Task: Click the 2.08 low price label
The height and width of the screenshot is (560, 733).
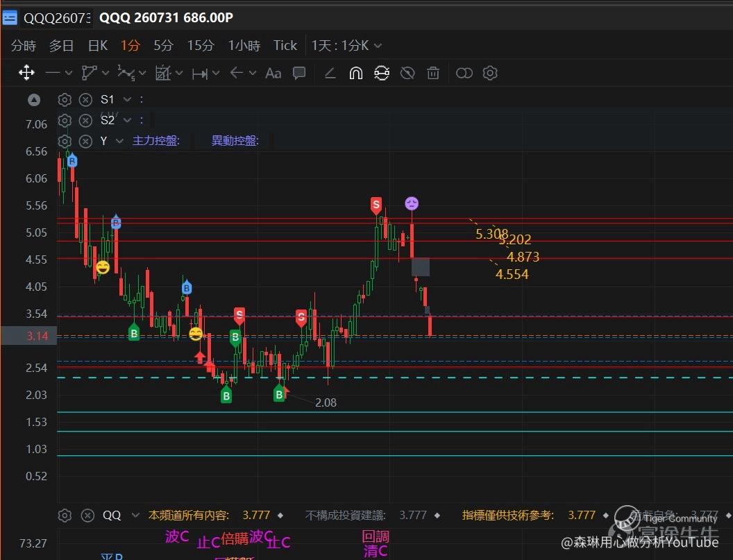Action: (x=326, y=402)
